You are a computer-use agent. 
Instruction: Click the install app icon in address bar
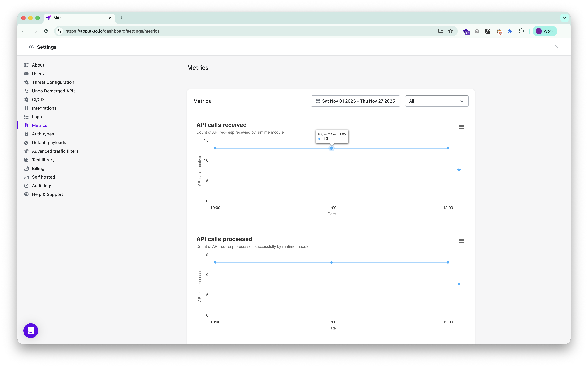click(440, 31)
